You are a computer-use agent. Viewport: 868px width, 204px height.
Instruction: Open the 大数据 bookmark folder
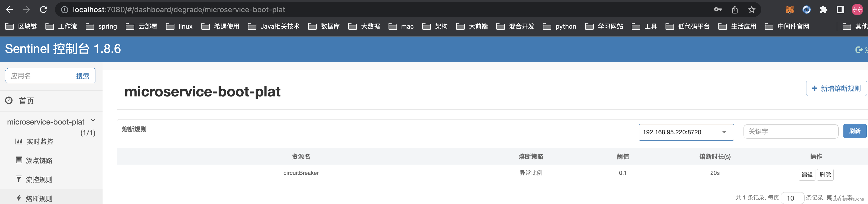tap(364, 26)
